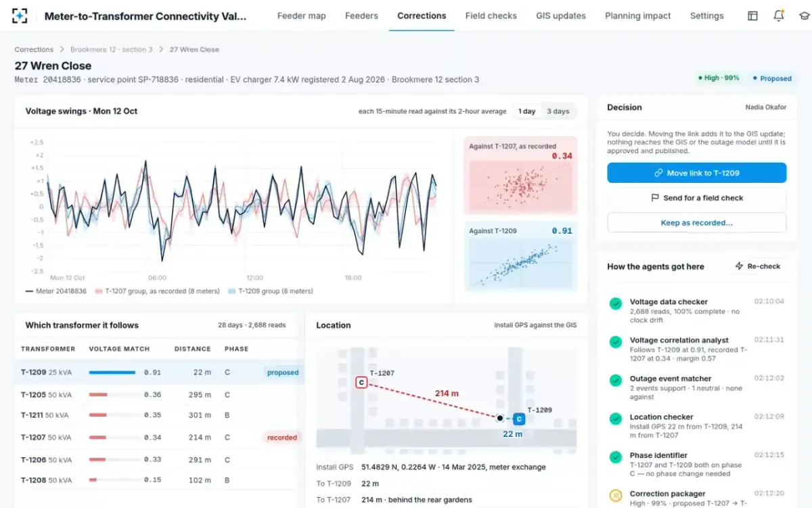Click the Outage event matcher green checkmark
This screenshot has height=508, width=812.
(x=615, y=381)
